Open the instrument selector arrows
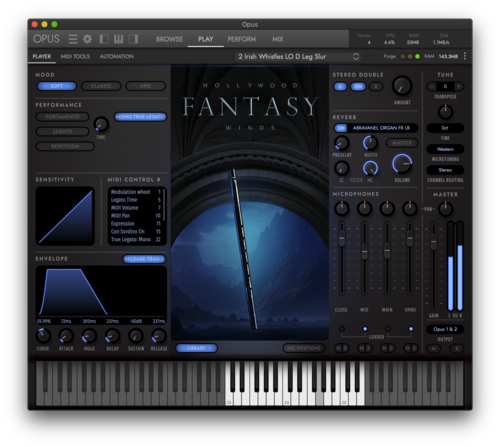Screen dimensions: 500x447 tap(356, 56)
